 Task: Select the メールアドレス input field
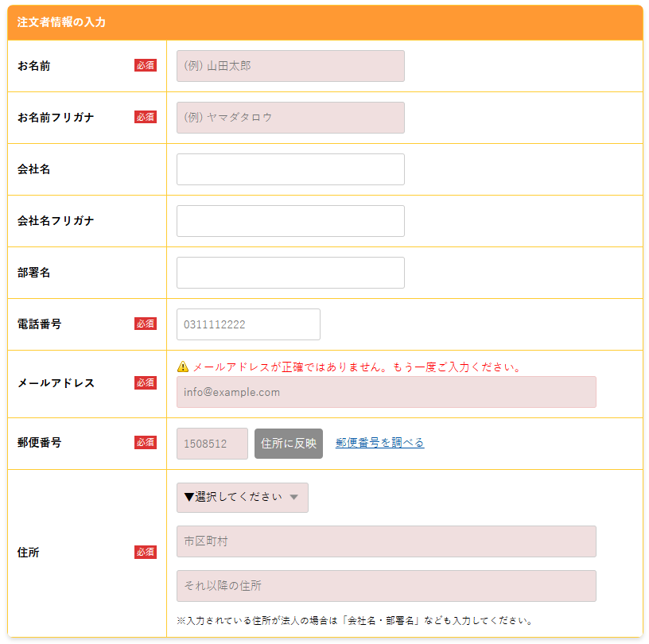click(386, 392)
